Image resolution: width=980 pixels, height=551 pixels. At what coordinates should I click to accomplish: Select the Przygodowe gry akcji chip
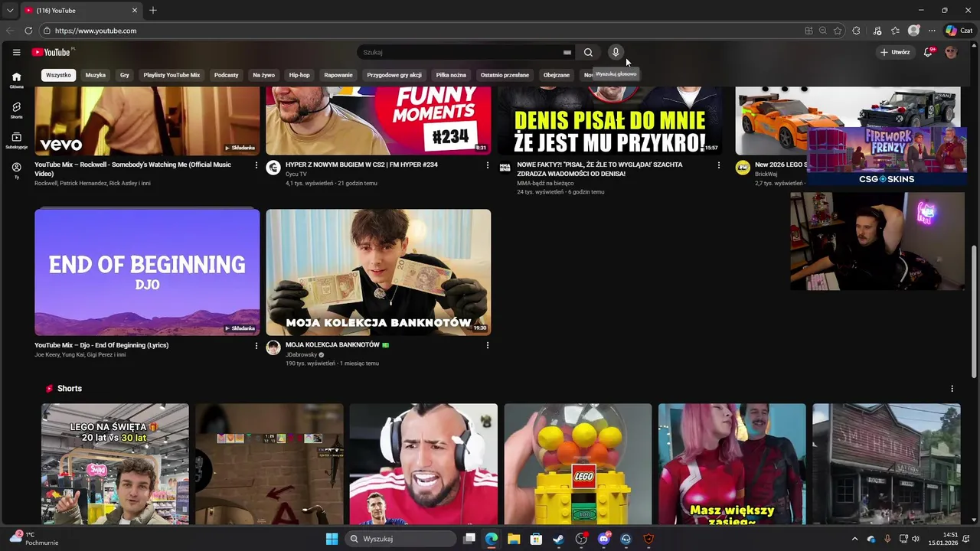(394, 75)
